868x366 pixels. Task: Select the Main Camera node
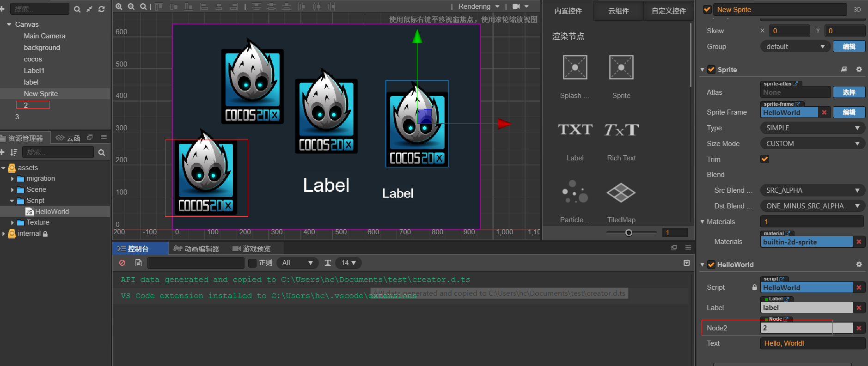pyautogui.click(x=44, y=36)
